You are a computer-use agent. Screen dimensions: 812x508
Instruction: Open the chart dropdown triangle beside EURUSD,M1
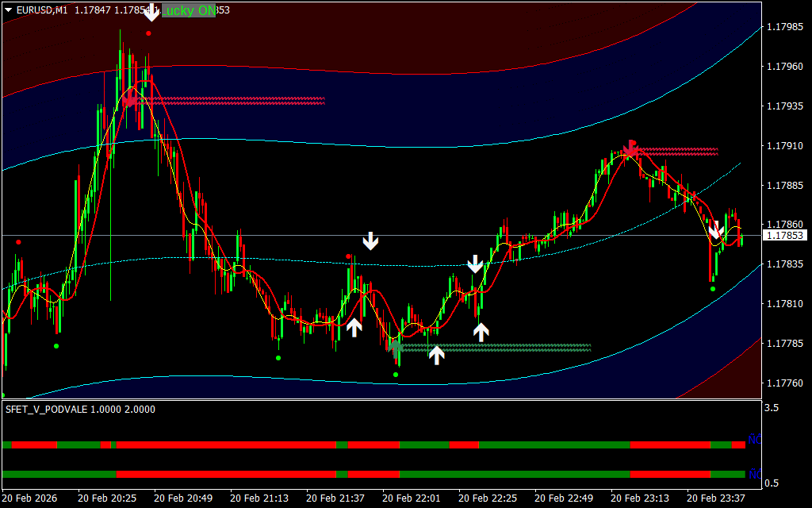click(9, 10)
